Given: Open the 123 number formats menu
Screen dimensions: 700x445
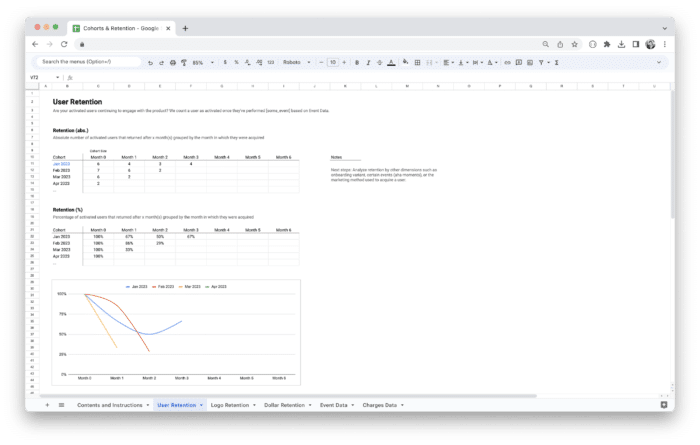Looking at the screenshot, I should pyautogui.click(x=271, y=62).
